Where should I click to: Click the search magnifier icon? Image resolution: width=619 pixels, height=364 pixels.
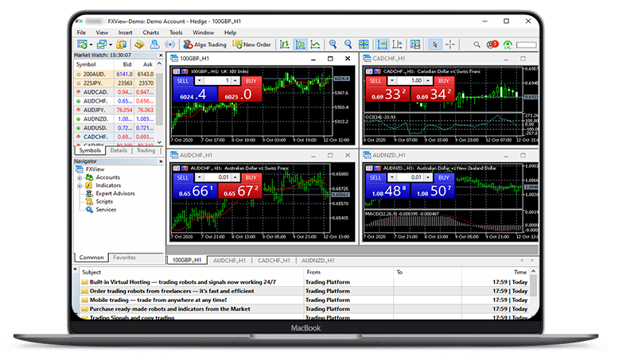point(477,45)
